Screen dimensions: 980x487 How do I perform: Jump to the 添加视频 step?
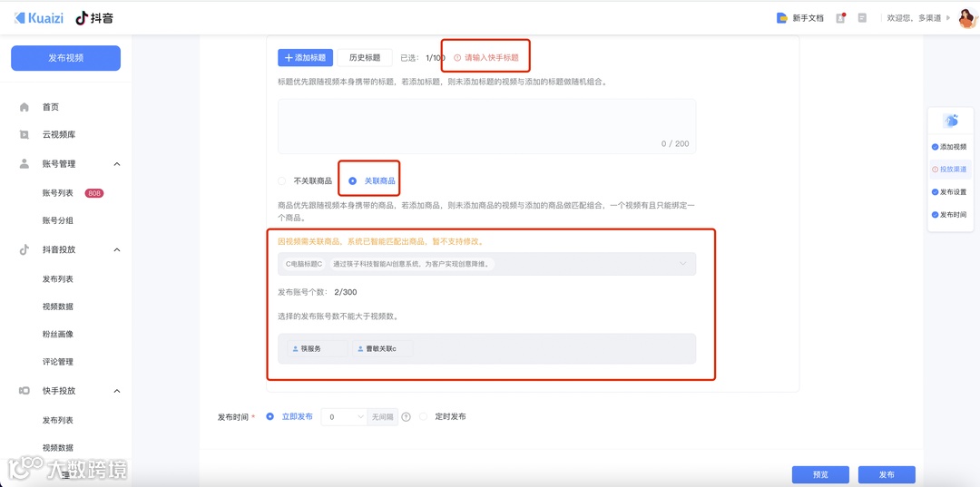953,147
